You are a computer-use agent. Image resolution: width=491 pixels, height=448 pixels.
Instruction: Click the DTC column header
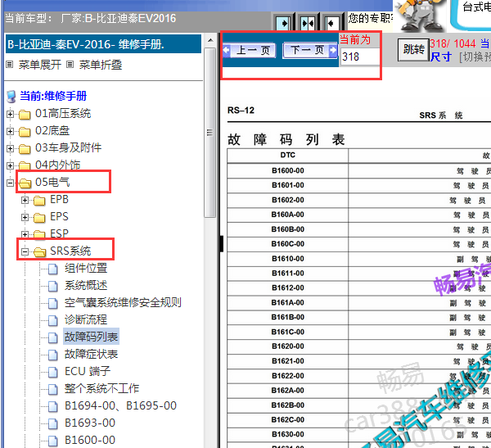click(288, 155)
